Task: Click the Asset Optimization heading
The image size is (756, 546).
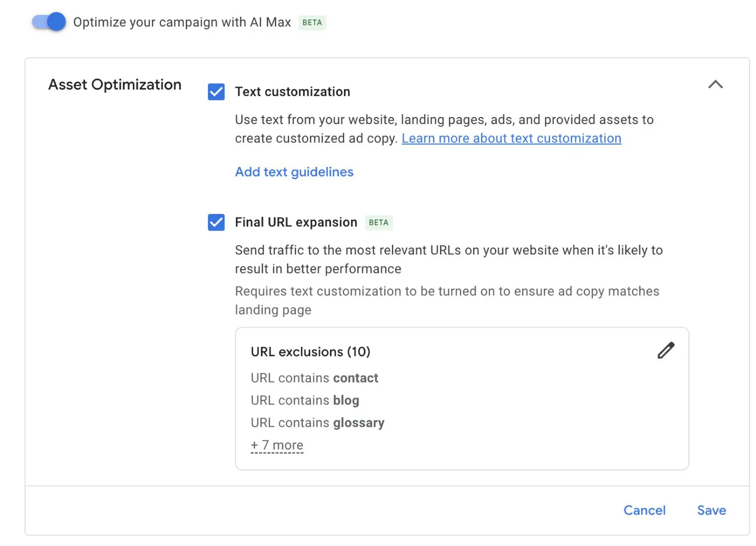Action: tap(114, 85)
